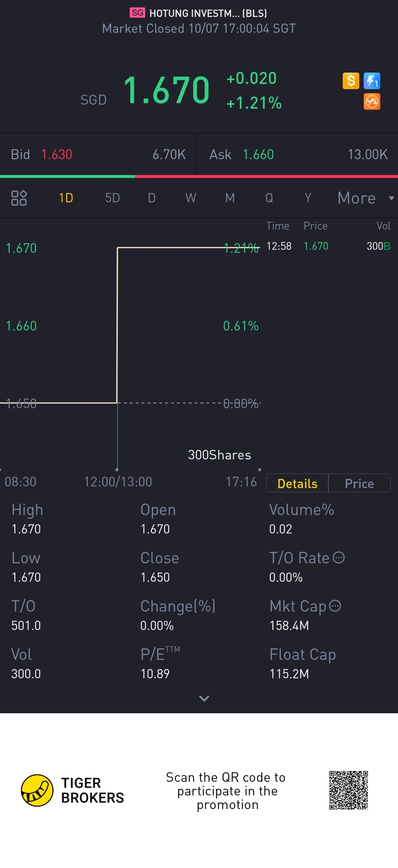Image resolution: width=398 pixels, height=868 pixels.
Task: Tap the blue lightning bolt icon
Action: click(372, 81)
